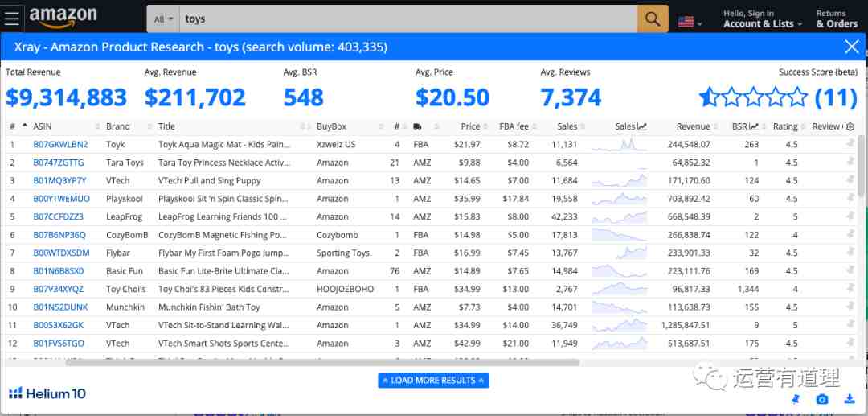
Task: Click the shipping truck column header icon
Action: click(x=417, y=127)
